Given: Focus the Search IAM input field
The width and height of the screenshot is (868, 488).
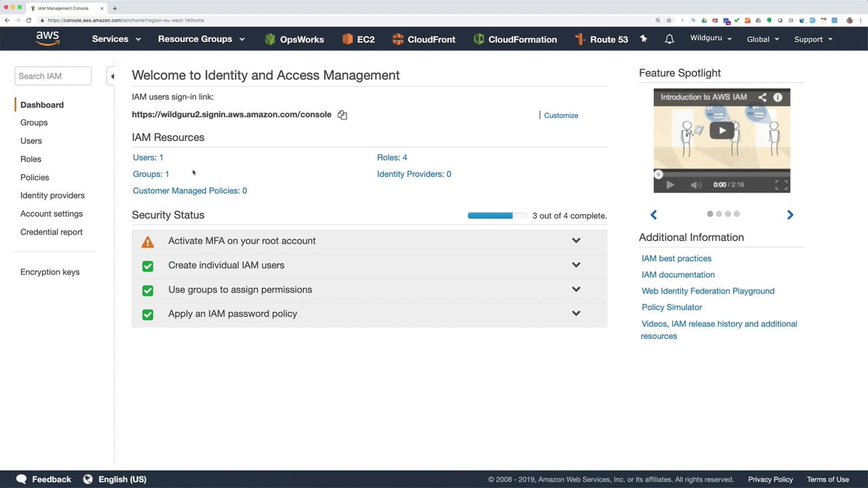Looking at the screenshot, I should tap(53, 76).
